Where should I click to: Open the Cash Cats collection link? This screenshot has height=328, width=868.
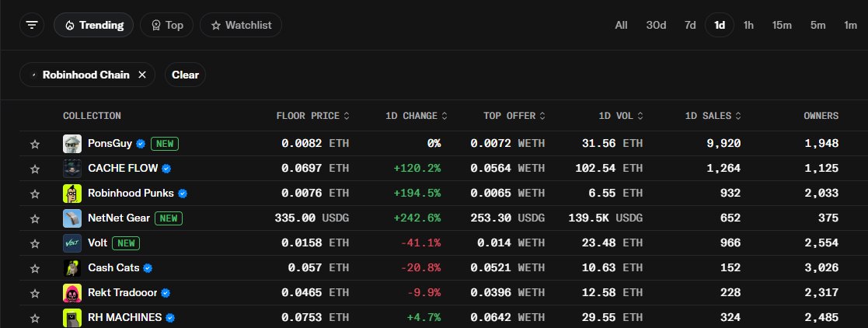point(113,267)
